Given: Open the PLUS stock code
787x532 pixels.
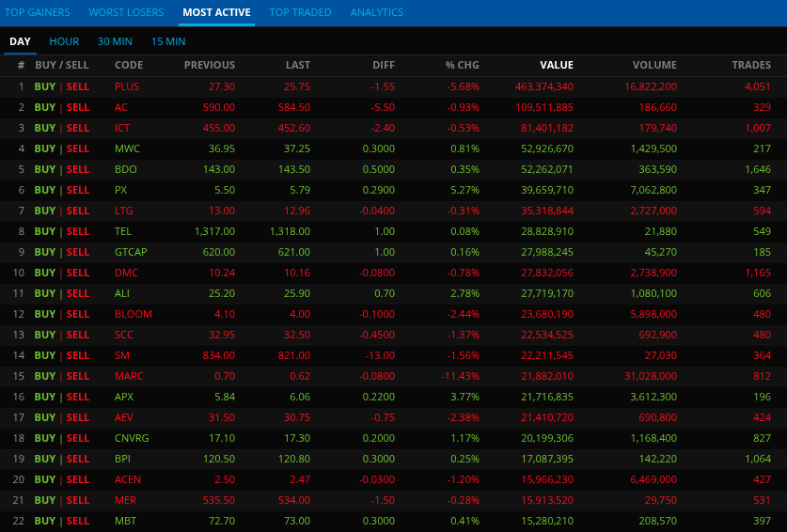Looking at the screenshot, I should tap(127, 86).
